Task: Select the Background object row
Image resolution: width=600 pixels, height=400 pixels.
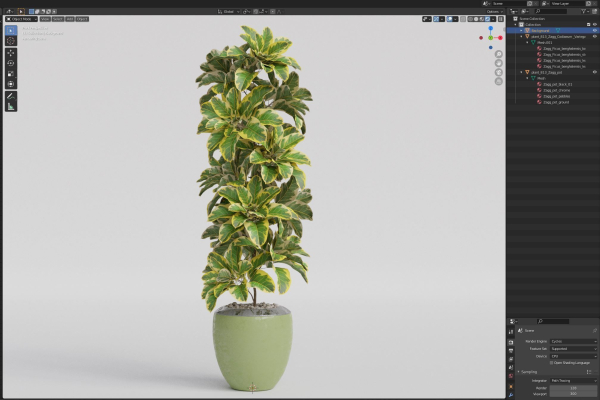Action: pos(553,30)
